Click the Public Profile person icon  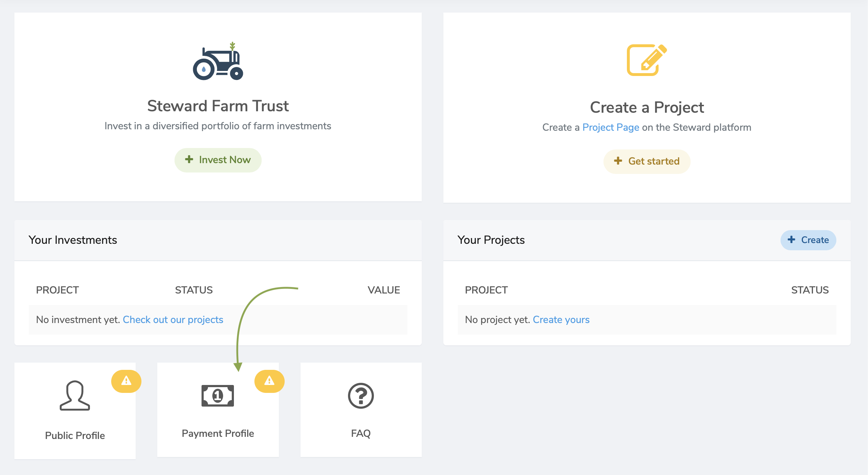tap(75, 395)
